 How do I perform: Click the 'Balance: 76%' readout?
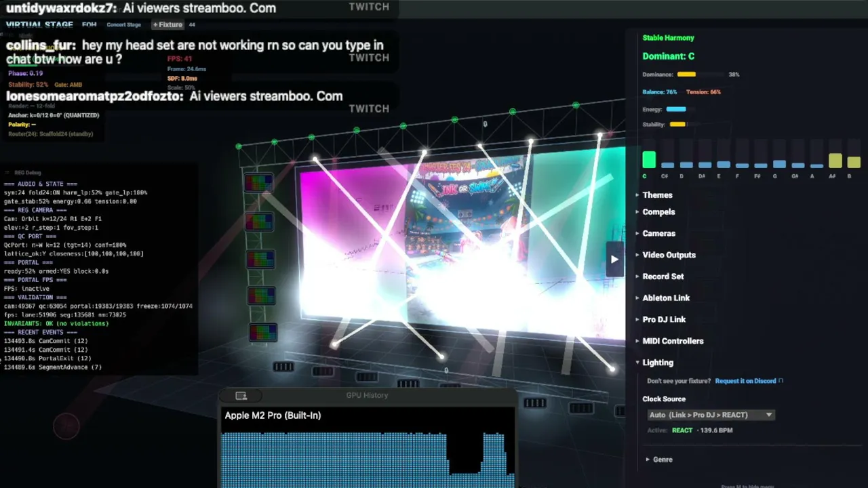(660, 91)
